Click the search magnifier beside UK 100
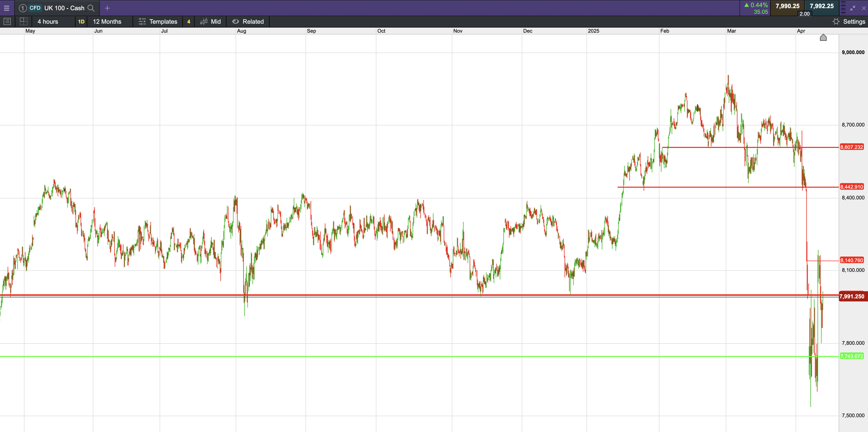The image size is (868, 432). tap(91, 8)
